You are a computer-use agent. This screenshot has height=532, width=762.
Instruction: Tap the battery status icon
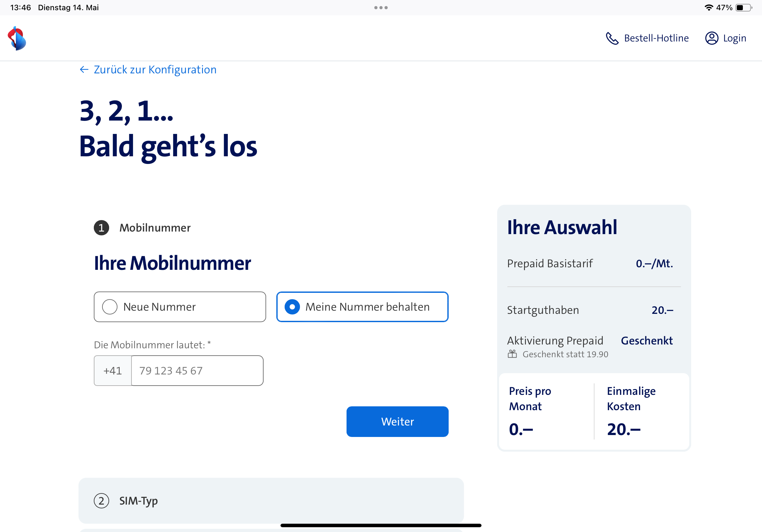click(743, 8)
